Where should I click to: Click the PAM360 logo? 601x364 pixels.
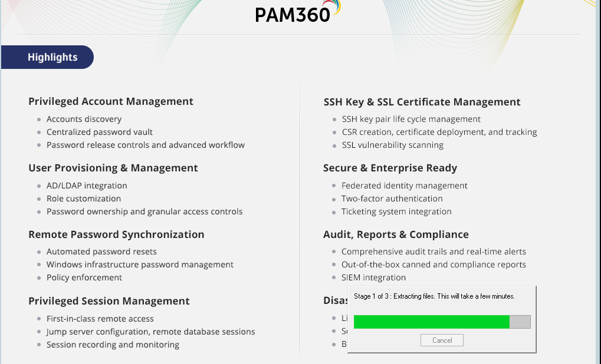click(x=297, y=11)
